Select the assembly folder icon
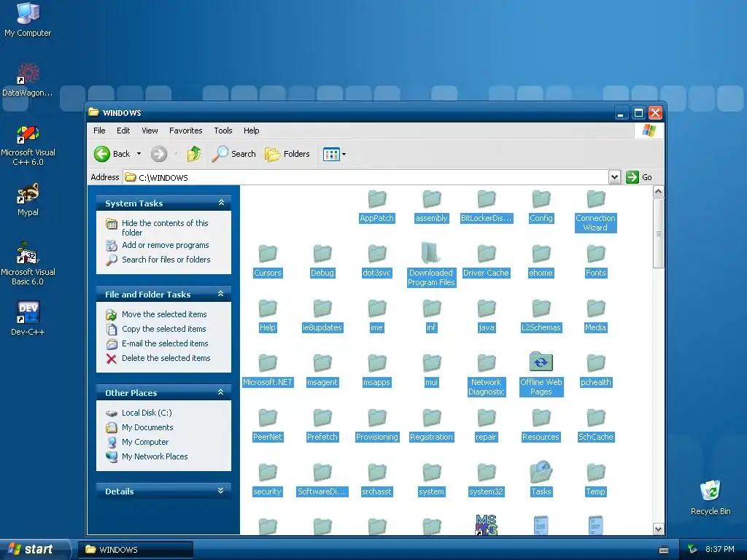747x560 pixels. [432, 199]
